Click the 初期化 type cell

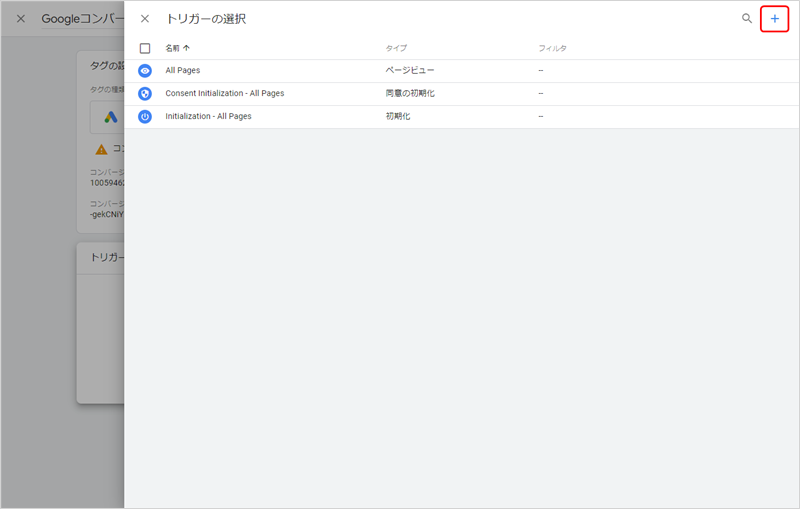(397, 116)
